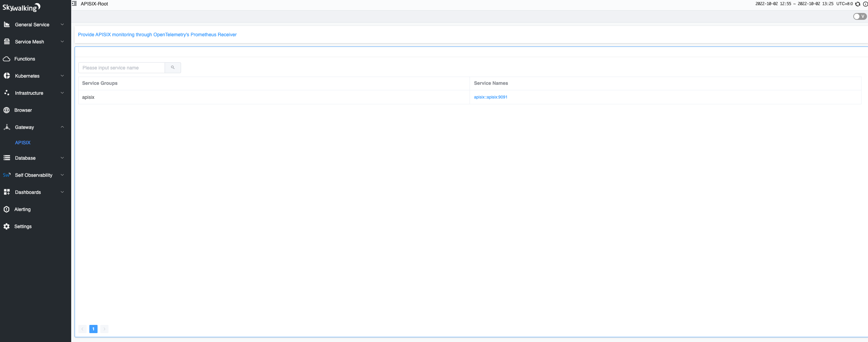The image size is (868, 342).
Task: Click the info icon at top right
Action: click(865, 4)
